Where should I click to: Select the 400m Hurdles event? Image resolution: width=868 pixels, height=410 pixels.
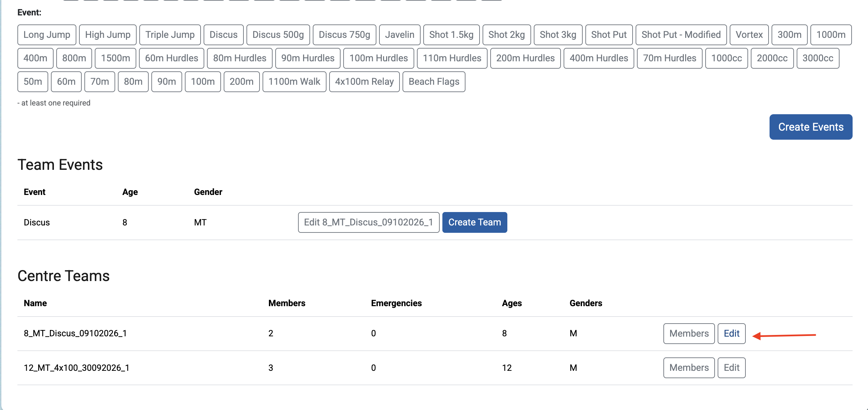pos(599,58)
